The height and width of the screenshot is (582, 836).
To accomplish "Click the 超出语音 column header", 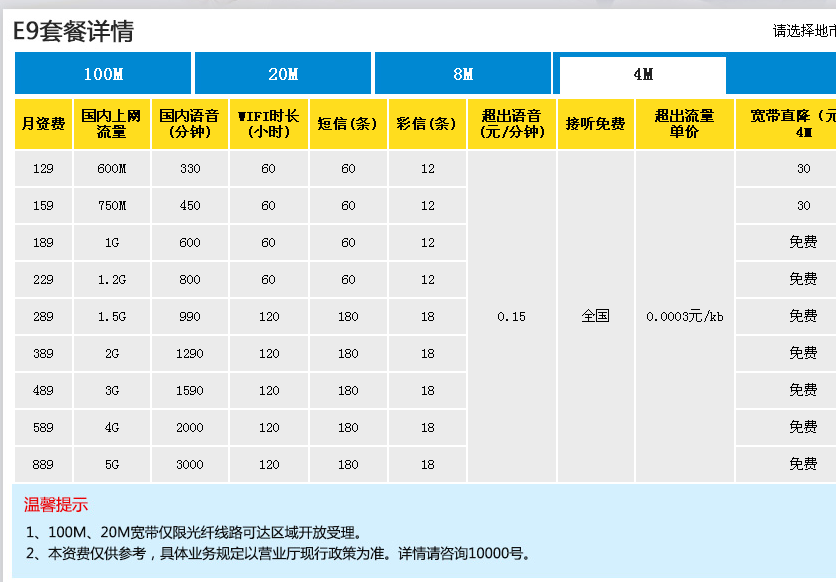I will [511, 124].
